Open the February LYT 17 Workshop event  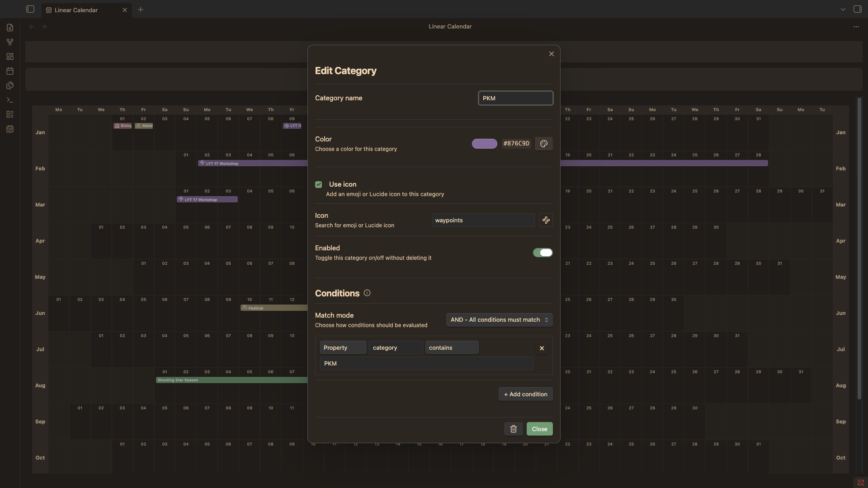253,163
